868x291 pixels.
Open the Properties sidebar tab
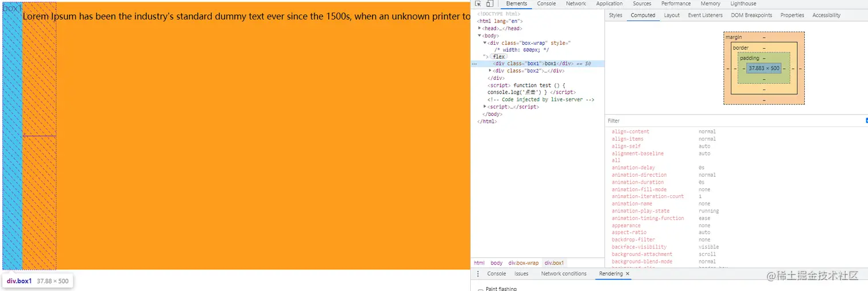point(792,15)
